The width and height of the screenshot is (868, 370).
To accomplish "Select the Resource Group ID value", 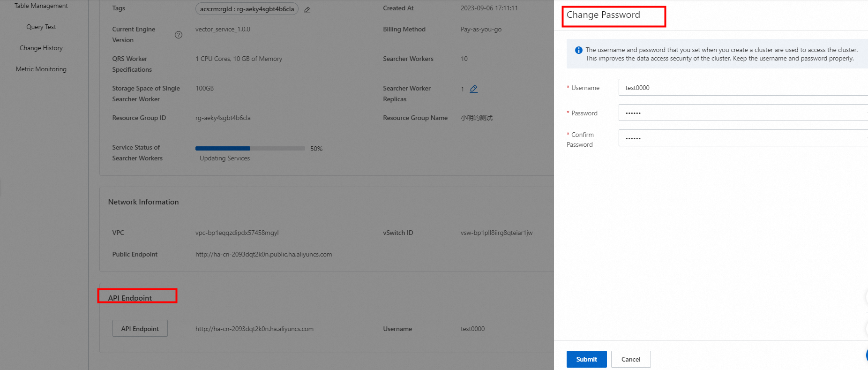I will tap(223, 118).
